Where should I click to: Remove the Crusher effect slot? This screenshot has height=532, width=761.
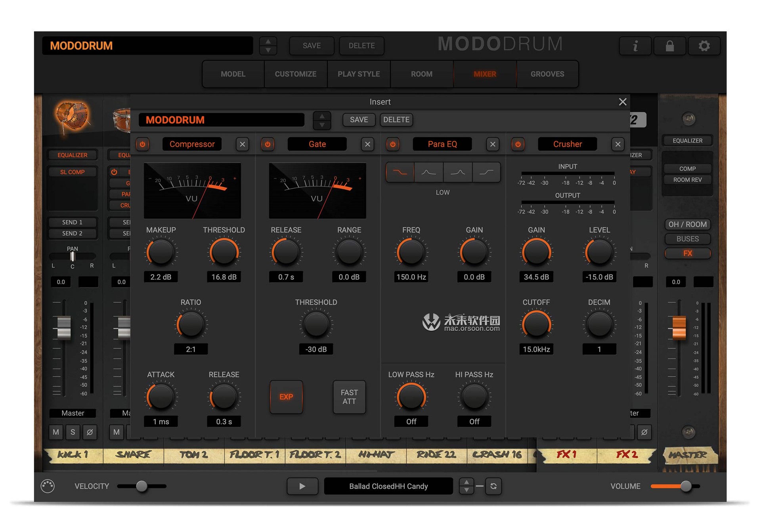pyautogui.click(x=618, y=144)
